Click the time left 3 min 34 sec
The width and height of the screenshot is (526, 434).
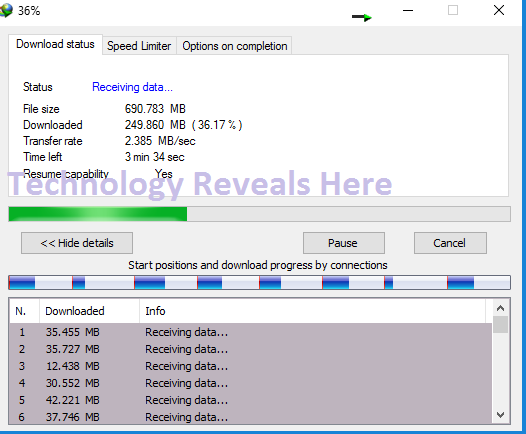point(155,157)
